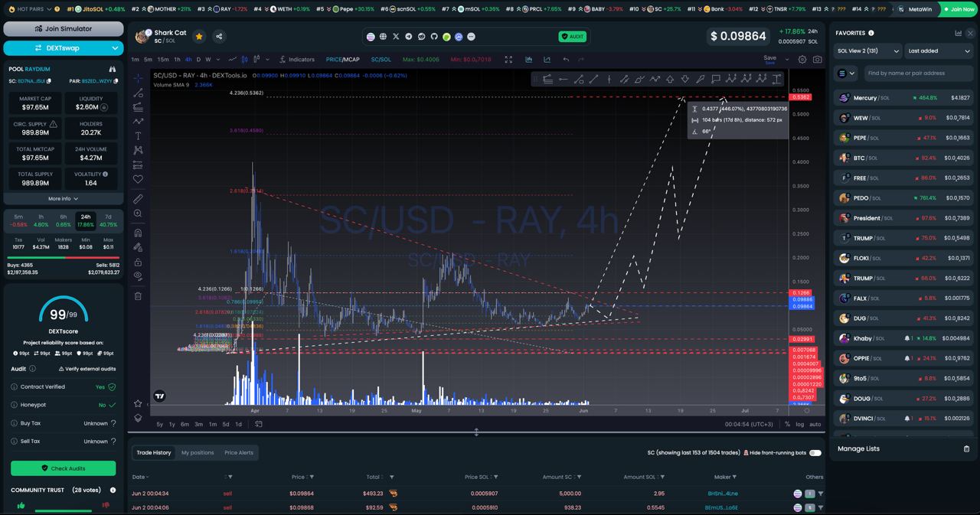Image resolution: width=980 pixels, height=515 pixels.
Task: Open chart settings gear icon
Action: (x=802, y=59)
